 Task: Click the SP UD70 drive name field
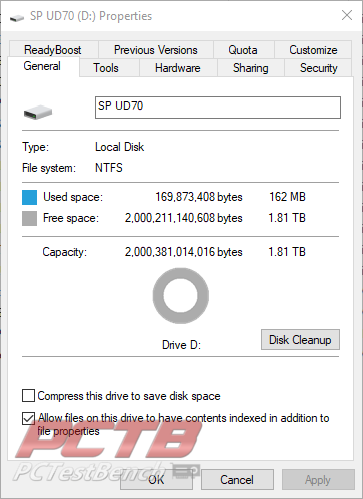(x=218, y=107)
